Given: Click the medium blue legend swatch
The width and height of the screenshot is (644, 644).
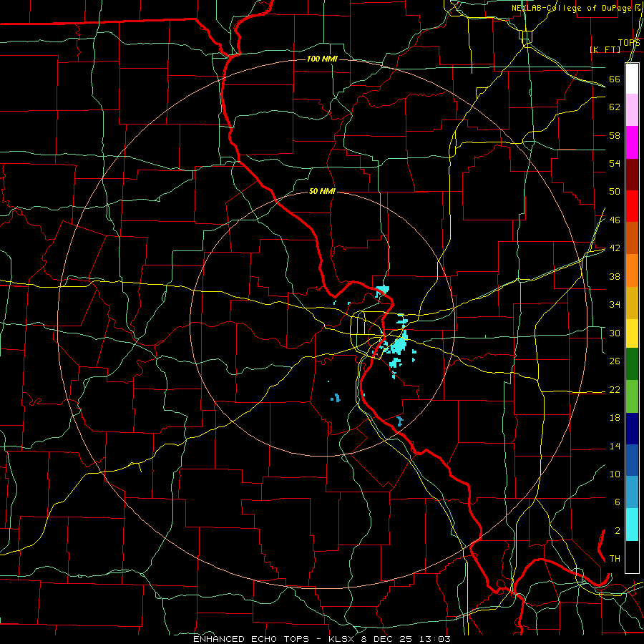Looking at the screenshot, I should (632, 461).
